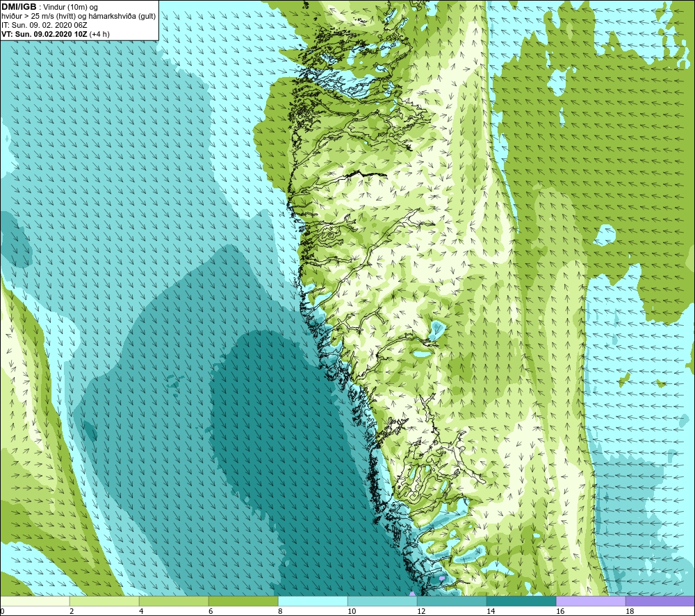Image resolution: width=695 pixels, height=616 pixels.
Task: Click the 4–6 m/s green swatch
Action: coord(174,601)
